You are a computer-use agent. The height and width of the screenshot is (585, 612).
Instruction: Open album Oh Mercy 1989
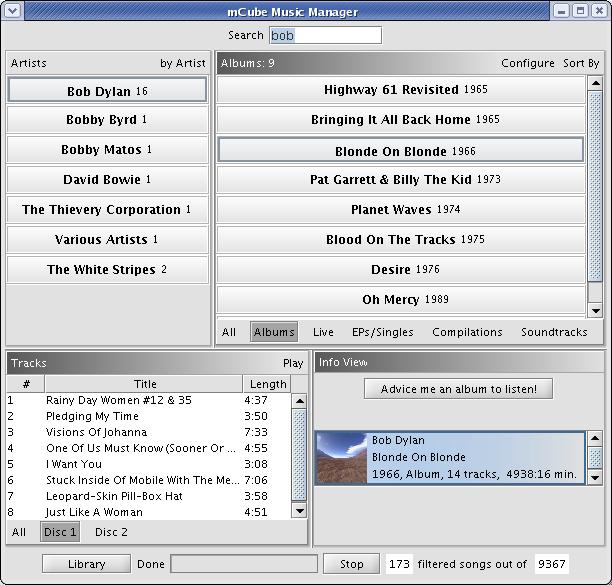tap(401, 299)
